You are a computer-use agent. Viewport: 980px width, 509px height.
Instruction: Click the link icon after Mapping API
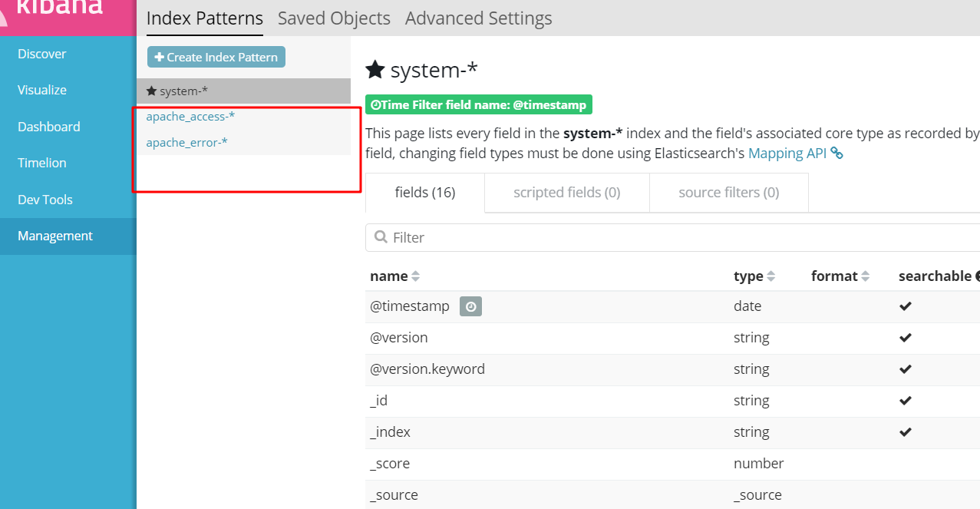[837, 154]
